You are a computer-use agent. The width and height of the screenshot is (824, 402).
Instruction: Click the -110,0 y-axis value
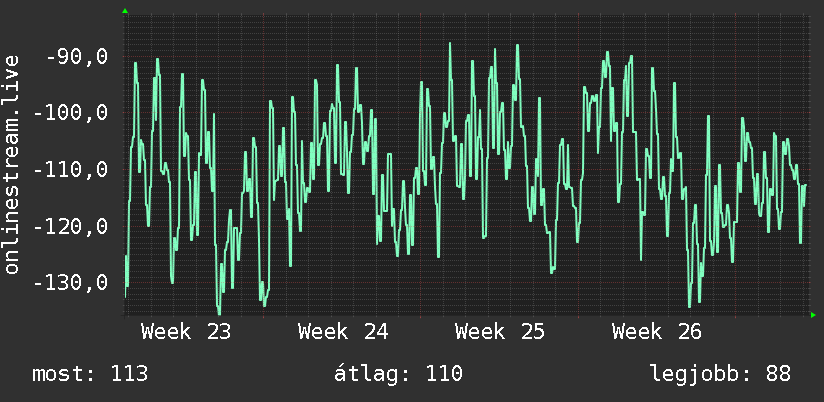(x=71, y=169)
